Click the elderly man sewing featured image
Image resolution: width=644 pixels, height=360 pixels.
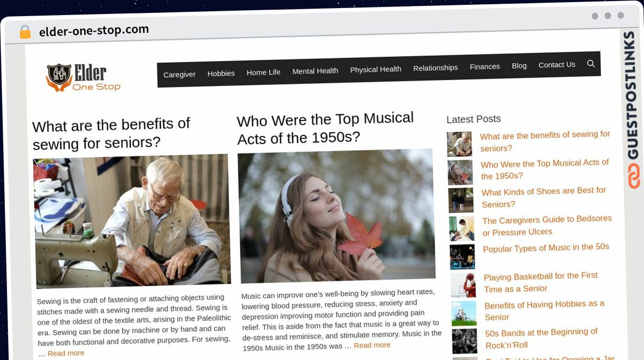click(133, 221)
